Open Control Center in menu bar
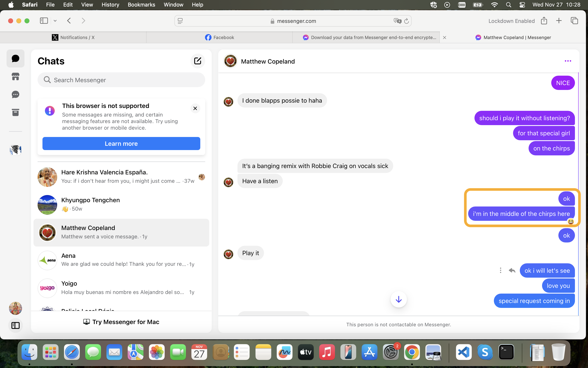Viewport: 588px width, 368px height. 522,5
